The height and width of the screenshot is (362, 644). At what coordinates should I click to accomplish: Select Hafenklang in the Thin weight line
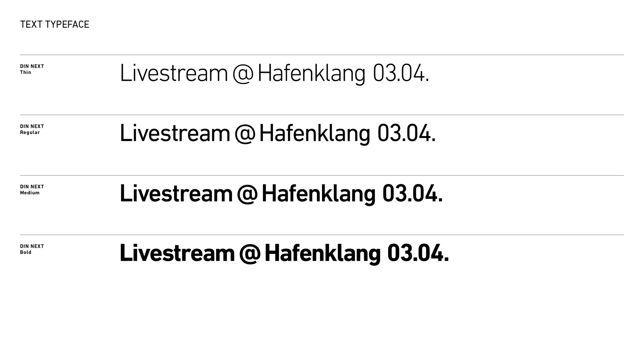(x=312, y=74)
